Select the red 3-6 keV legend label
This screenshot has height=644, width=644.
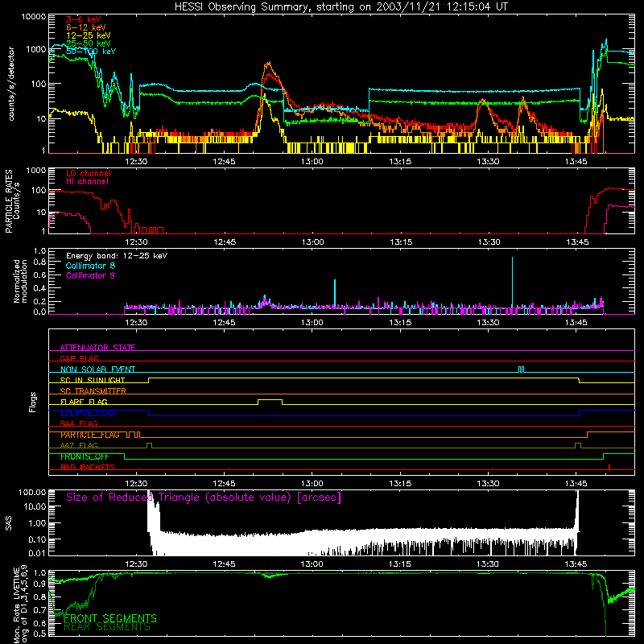point(83,19)
